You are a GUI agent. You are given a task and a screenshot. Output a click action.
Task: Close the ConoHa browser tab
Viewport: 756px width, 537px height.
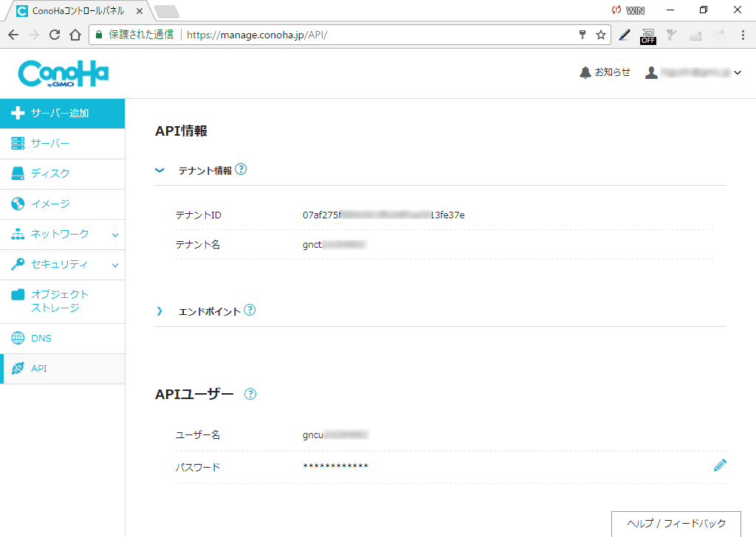coord(140,10)
